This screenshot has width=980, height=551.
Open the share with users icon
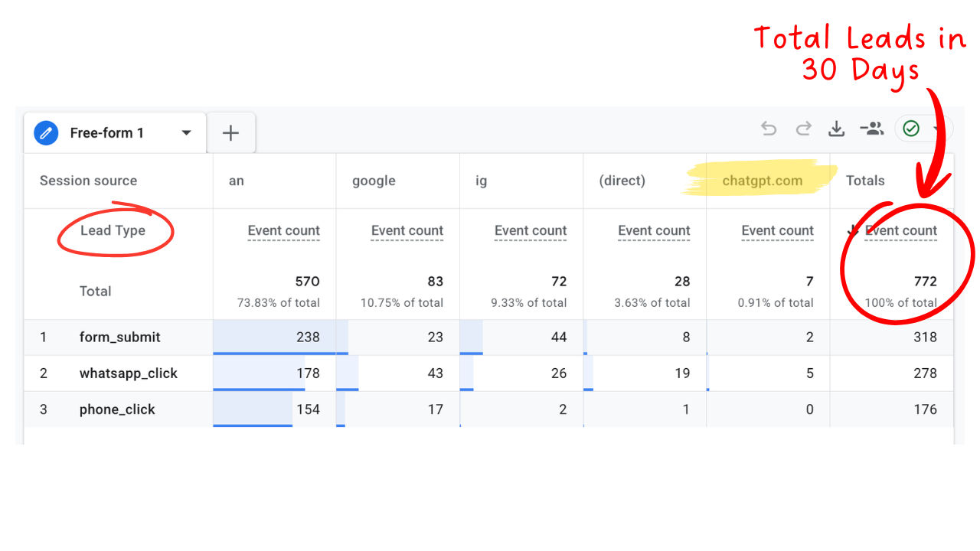871,129
